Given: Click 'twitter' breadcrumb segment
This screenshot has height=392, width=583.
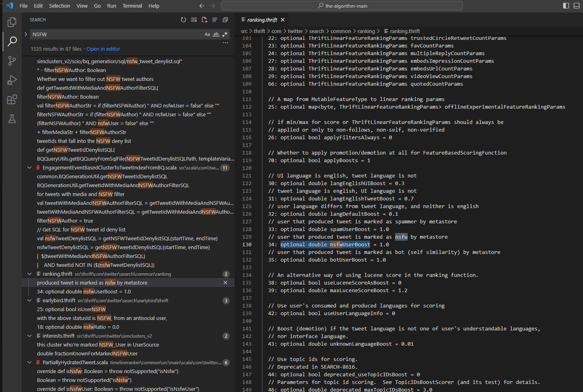Looking at the screenshot, I should point(295,31).
